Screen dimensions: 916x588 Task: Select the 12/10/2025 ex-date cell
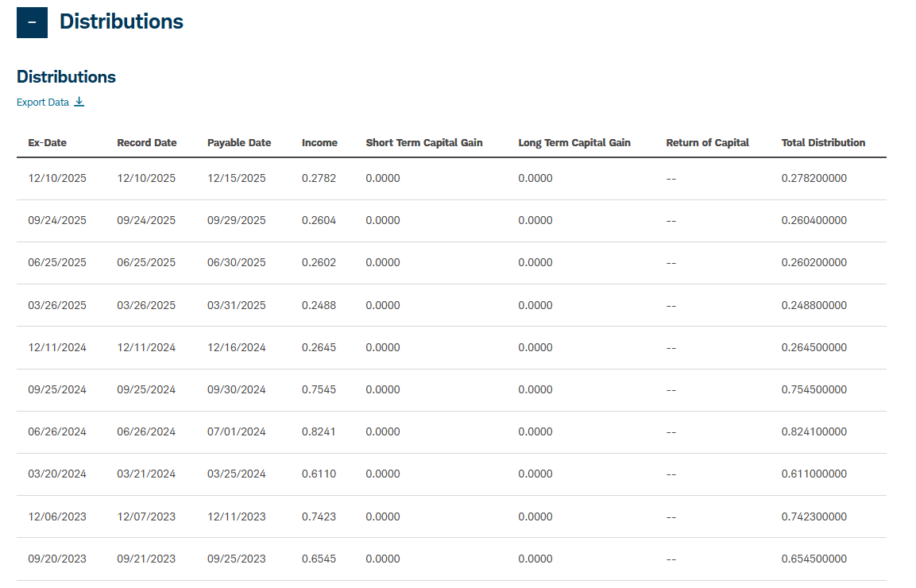(57, 178)
